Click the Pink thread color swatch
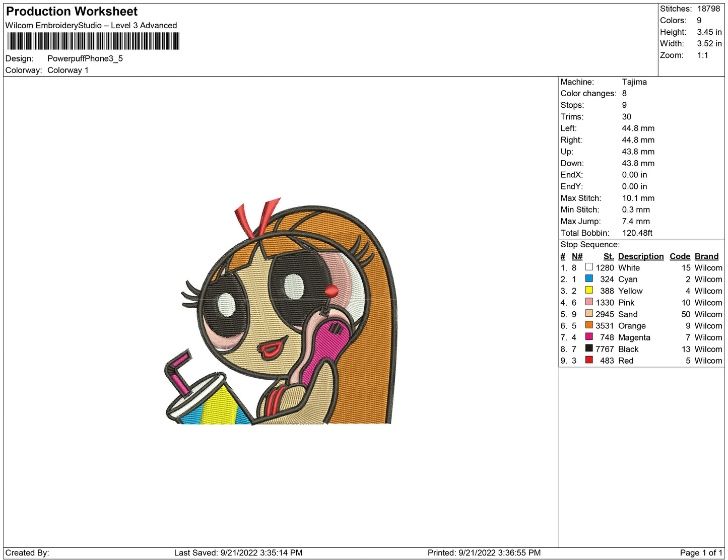The height and width of the screenshot is (560, 728). (589, 302)
